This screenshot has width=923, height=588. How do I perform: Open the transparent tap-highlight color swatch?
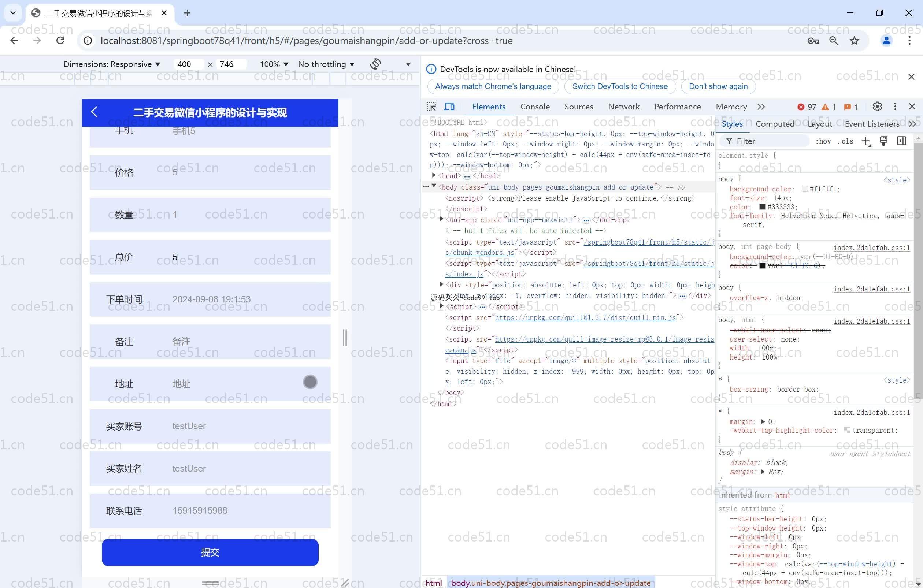[847, 431]
